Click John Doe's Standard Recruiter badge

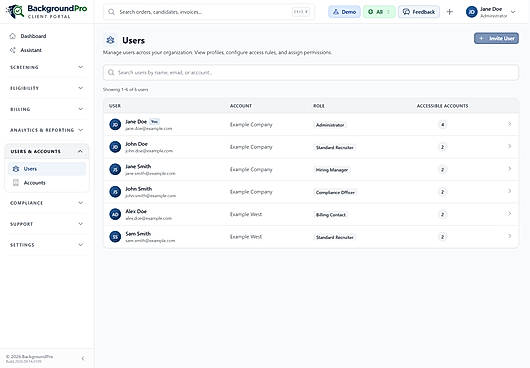pos(335,147)
